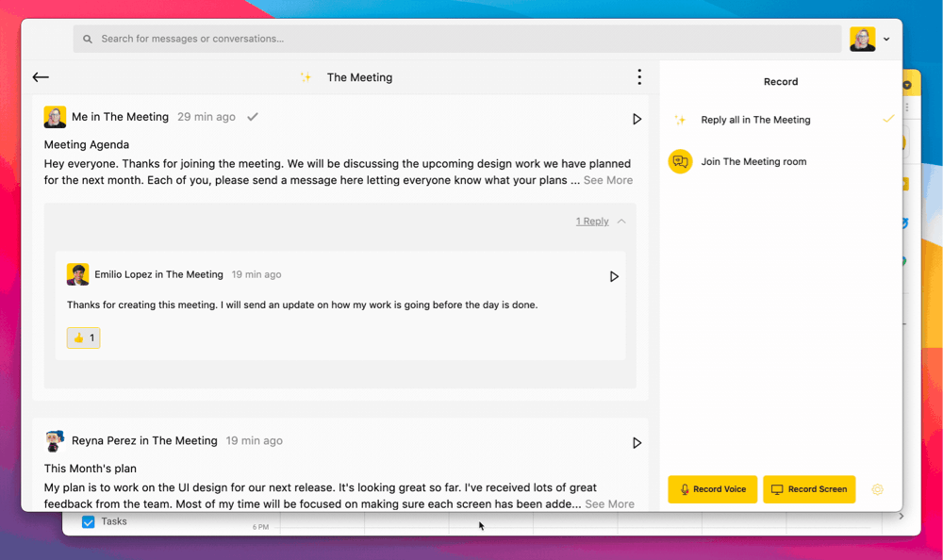
Task: Click the Record Voice button
Action: (x=713, y=489)
